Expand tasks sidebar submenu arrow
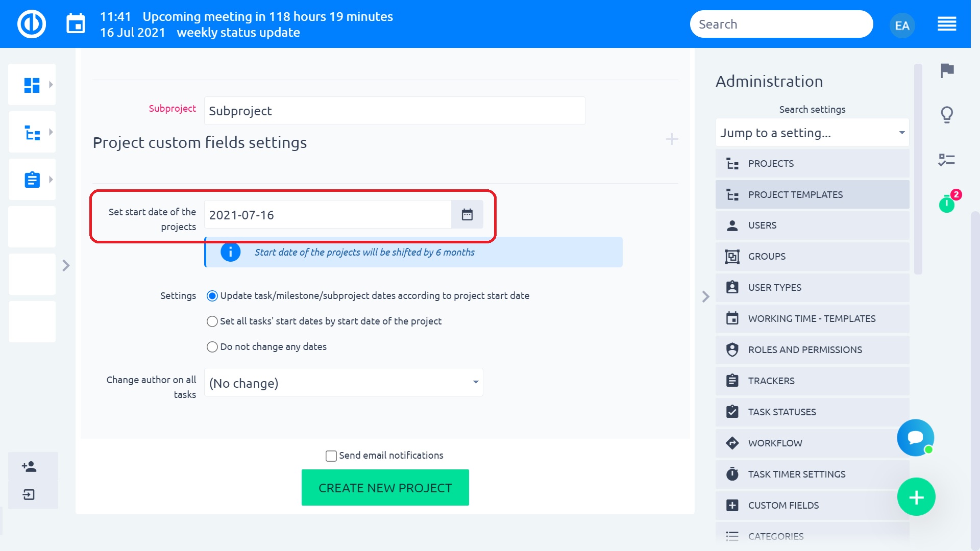 [x=51, y=180]
